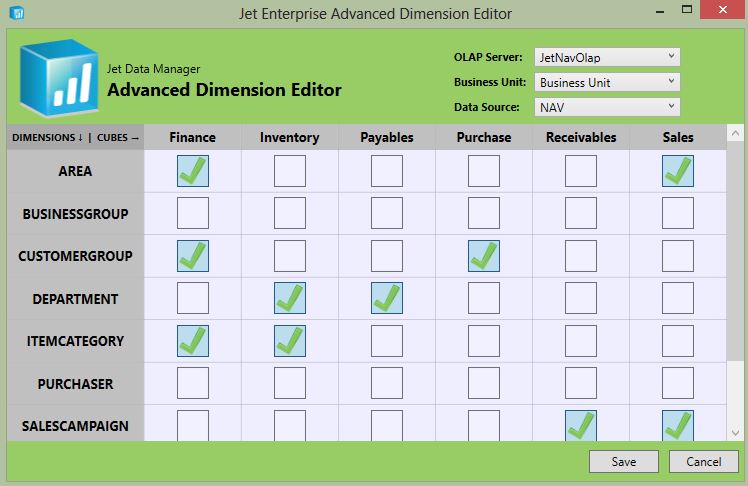Click the Finance cube column header
The width and height of the screenshot is (748, 486).
(x=193, y=137)
